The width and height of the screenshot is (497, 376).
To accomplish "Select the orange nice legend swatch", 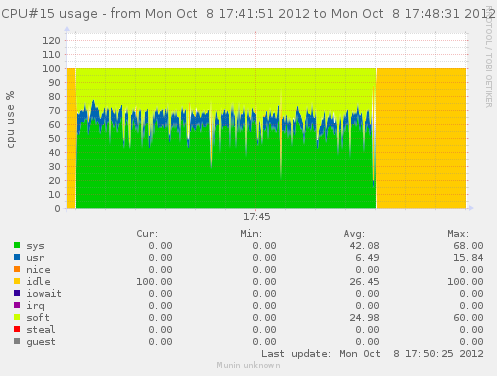I will 17,269.
